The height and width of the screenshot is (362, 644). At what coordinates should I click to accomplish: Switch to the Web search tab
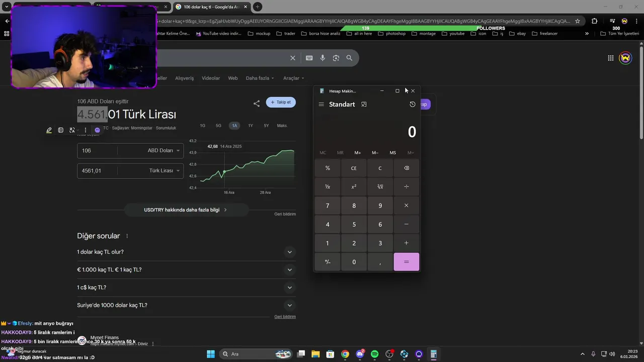233,78
